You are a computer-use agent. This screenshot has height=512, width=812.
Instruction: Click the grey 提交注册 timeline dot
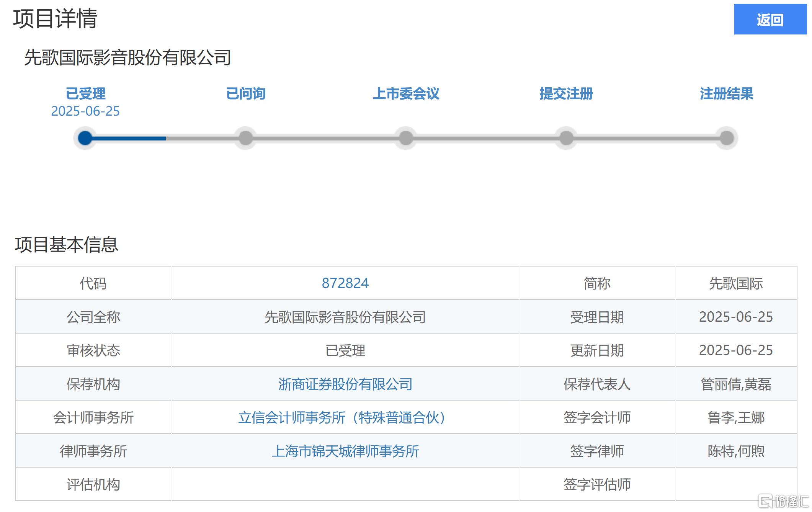click(x=566, y=138)
